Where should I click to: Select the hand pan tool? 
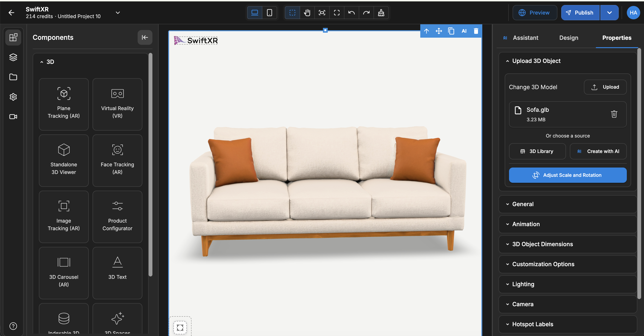point(307,12)
